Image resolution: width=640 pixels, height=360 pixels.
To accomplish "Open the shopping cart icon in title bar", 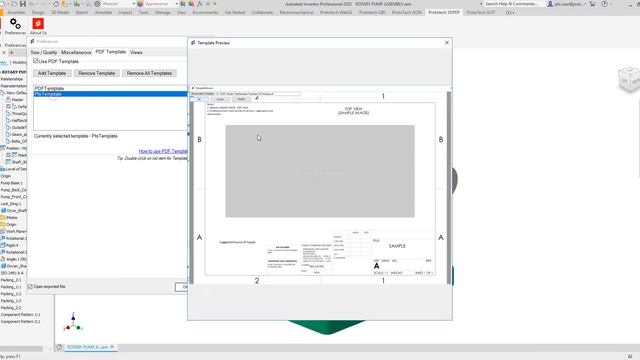I will (592, 4).
